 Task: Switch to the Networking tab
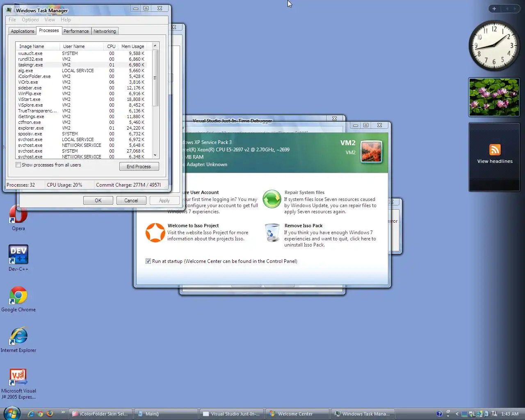(105, 31)
